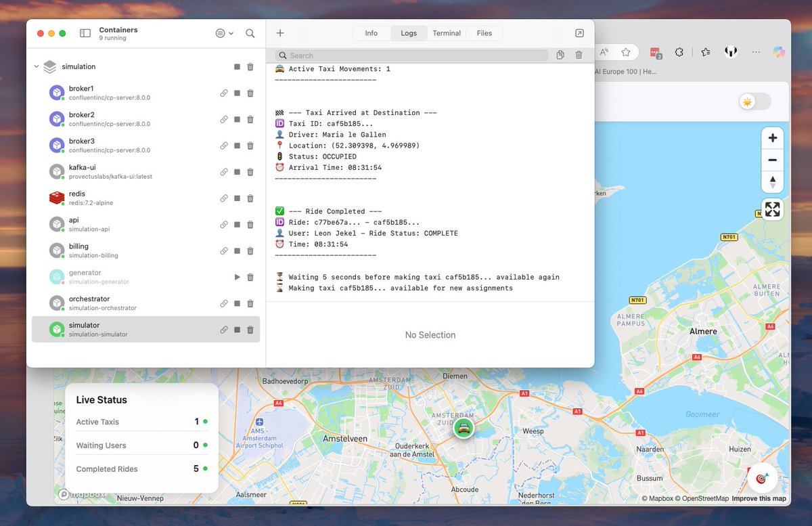The image size is (812, 526).
Task: Click the taxi marker on the map
Action: (x=464, y=428)
